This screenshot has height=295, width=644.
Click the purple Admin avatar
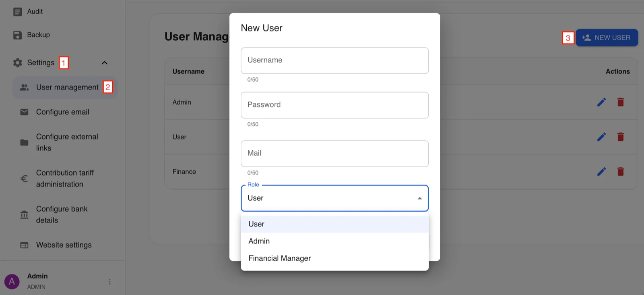[x=12, y=281]
